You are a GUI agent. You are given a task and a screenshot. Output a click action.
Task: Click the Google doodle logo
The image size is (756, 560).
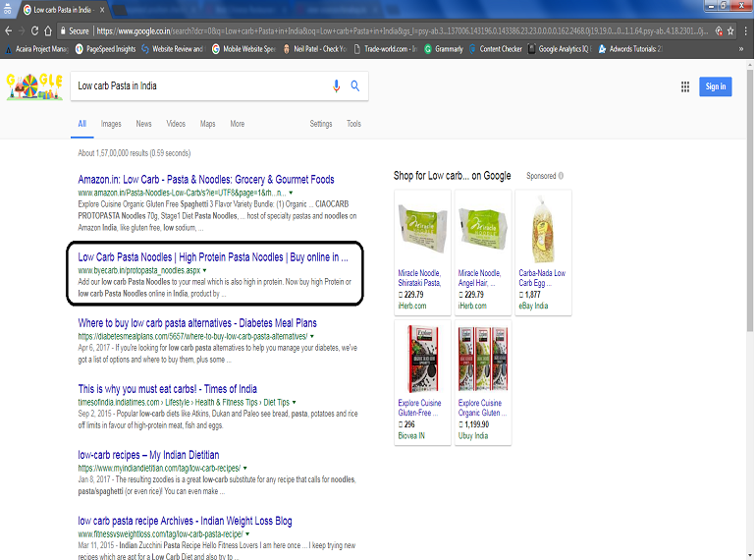(34, 86)
